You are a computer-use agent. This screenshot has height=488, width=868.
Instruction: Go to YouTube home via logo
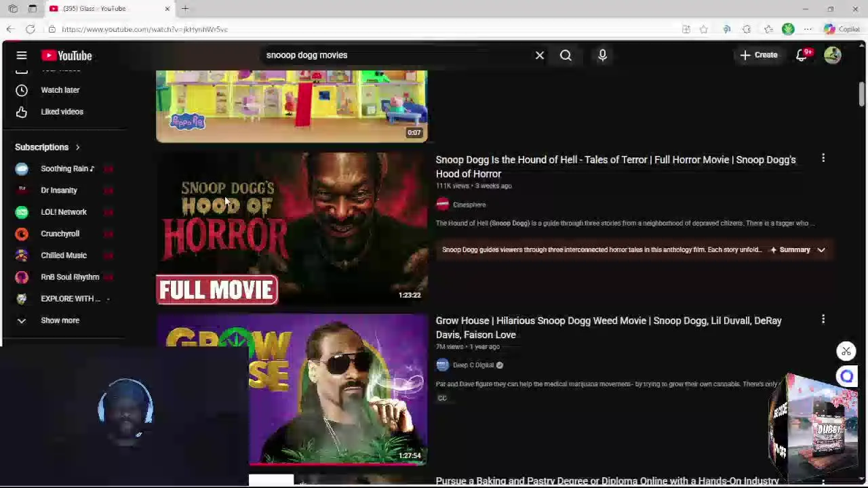click(x=66, y=56)
